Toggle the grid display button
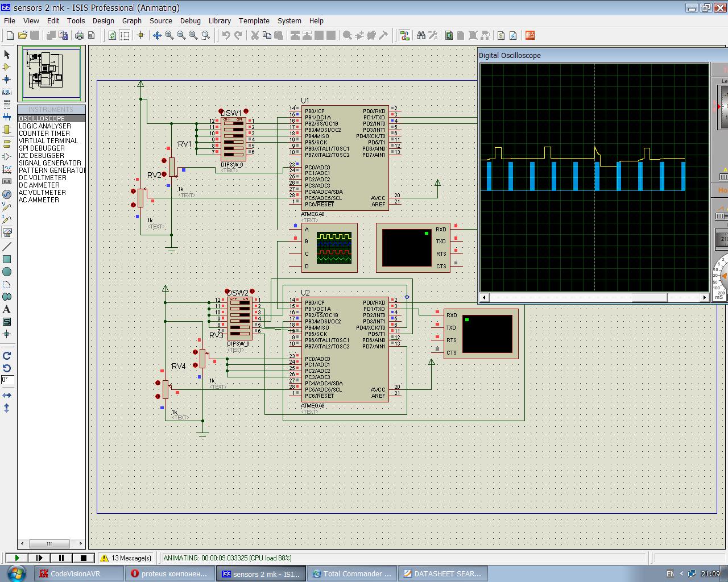The height and width of the screenshot is (582, 728). (125, 35)
